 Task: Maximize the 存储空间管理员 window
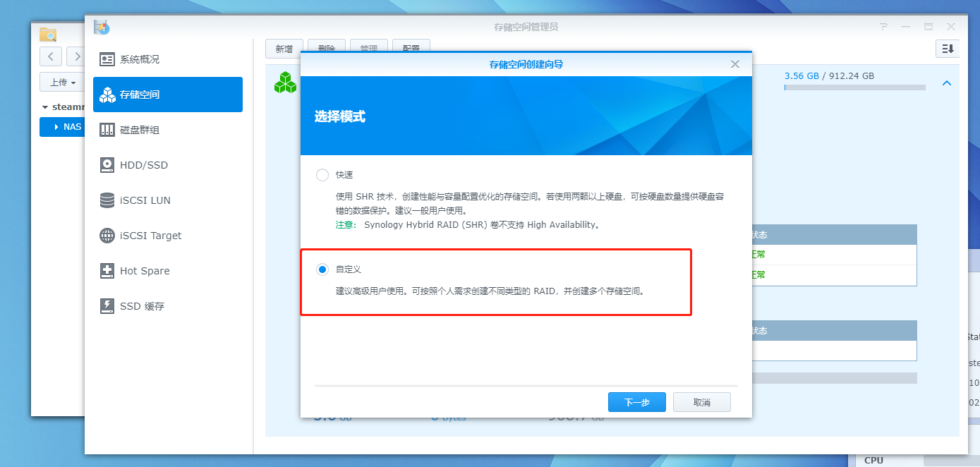pyautogui.click(x=928, y=27)
